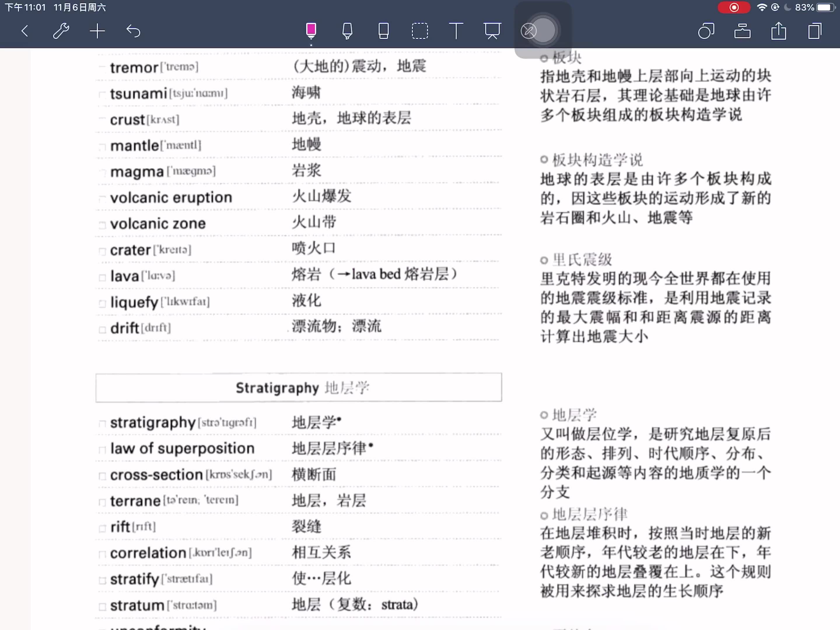Click the word correlation
Screen dimensions: 840x630
click(148, 553)
